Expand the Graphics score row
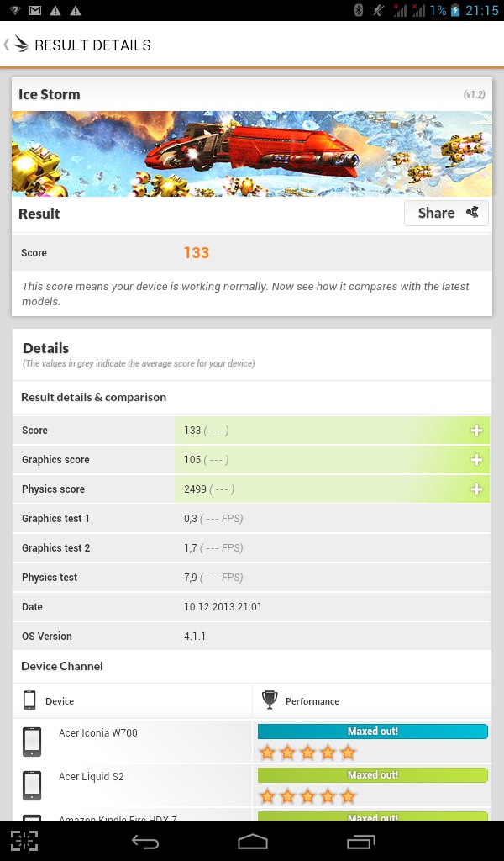This screenshot has height=861, width=504. (476, 460)
